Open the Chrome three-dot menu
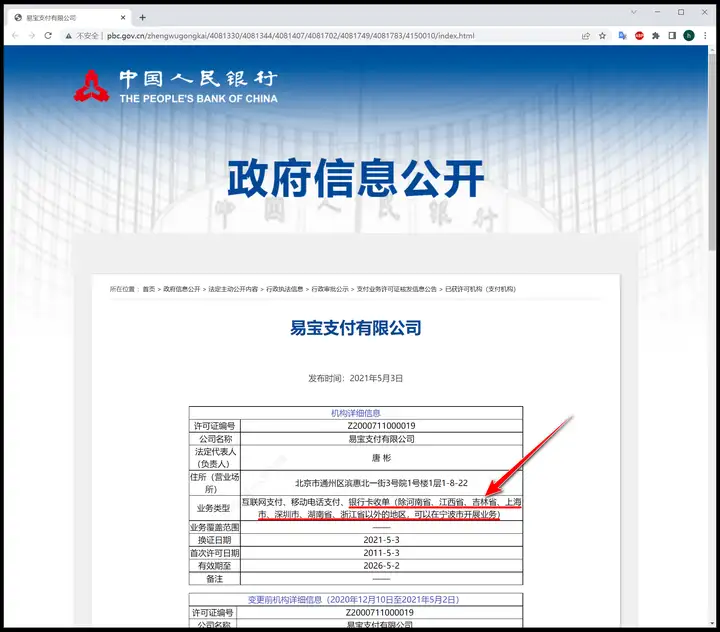The image size is (720, 632). point(705,36)
